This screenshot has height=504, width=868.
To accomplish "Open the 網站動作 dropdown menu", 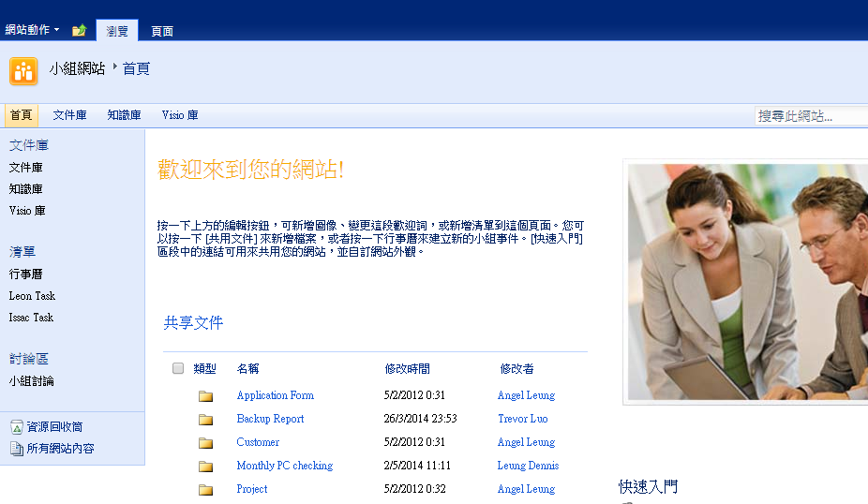I will [32, 30].
